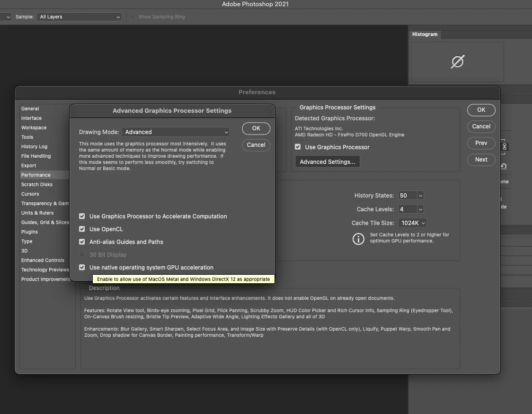Select the Cursors preferences category
The width and height of the screenshot is (532, 414).
point(30,194)
